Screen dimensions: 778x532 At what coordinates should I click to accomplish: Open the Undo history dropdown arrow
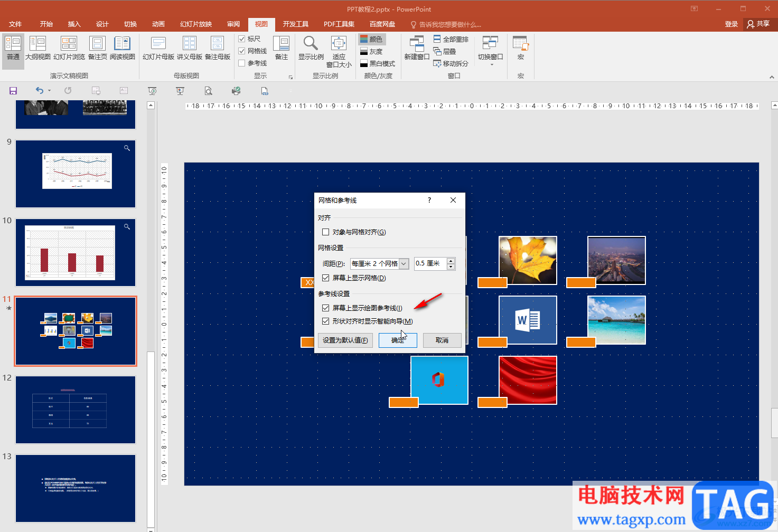[x=50, y=91]
